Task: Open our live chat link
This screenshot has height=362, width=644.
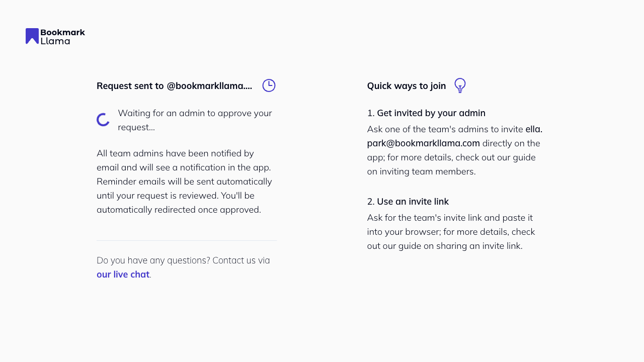Action: 123,275
